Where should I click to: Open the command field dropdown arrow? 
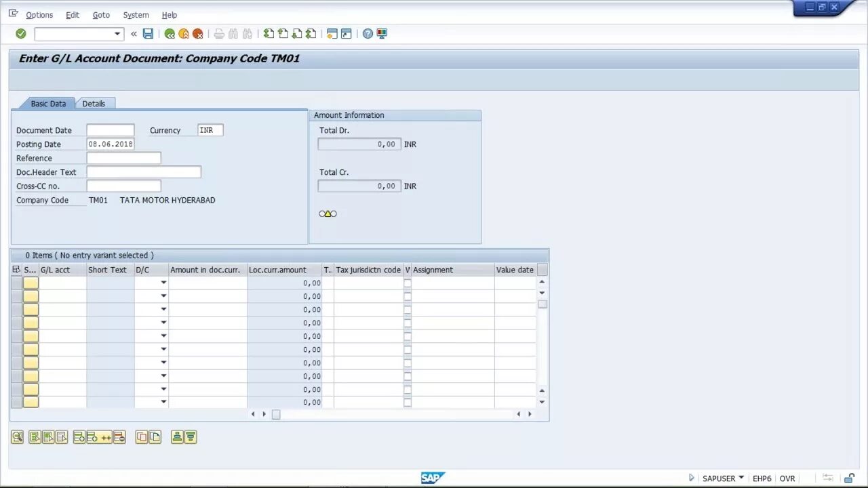coord(117,34)
